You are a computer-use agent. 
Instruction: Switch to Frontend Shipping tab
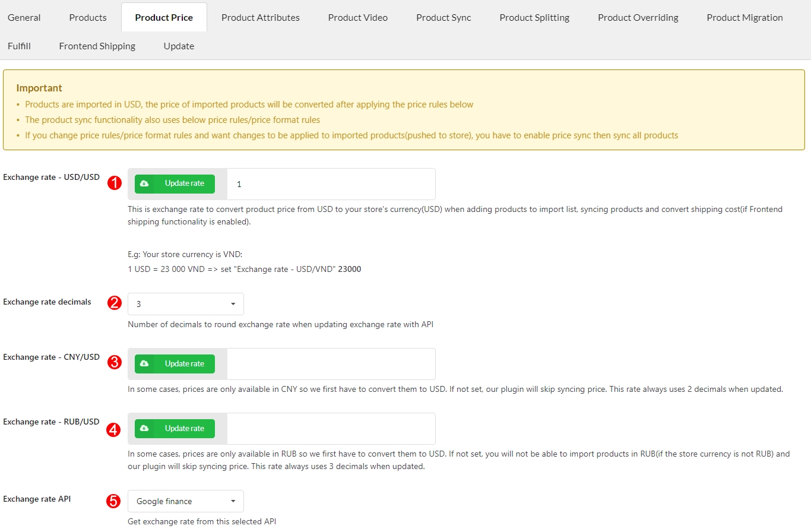97,46
